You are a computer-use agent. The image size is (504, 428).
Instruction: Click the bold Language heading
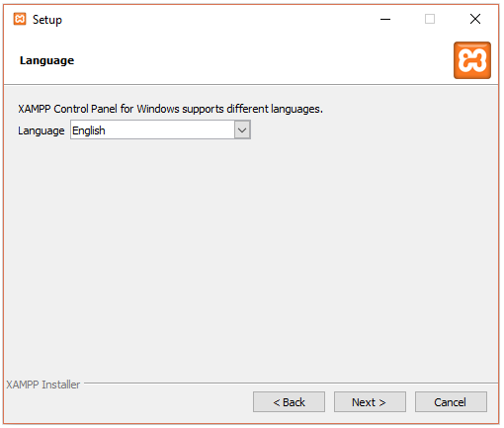pos(46,60)
